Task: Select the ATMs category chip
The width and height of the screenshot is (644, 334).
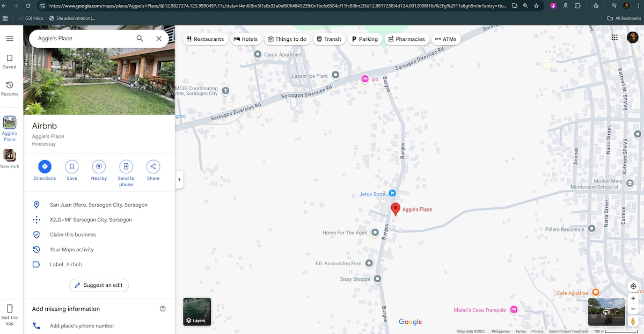Action: pos(446,39)
